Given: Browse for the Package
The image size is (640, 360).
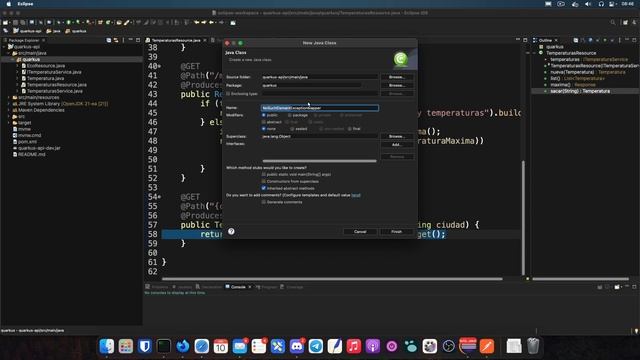Looking at the screenshot, I should pyautogui.click(x=397, y=85).
